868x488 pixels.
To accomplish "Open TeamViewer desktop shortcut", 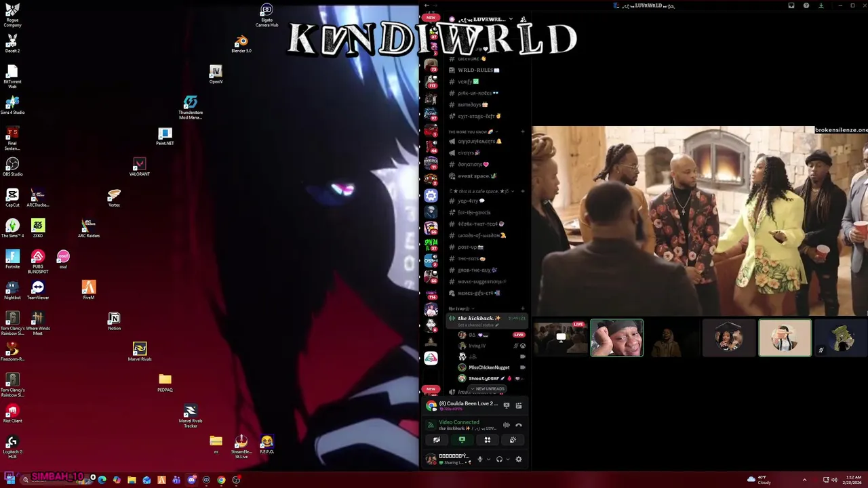I will point(38,291).
